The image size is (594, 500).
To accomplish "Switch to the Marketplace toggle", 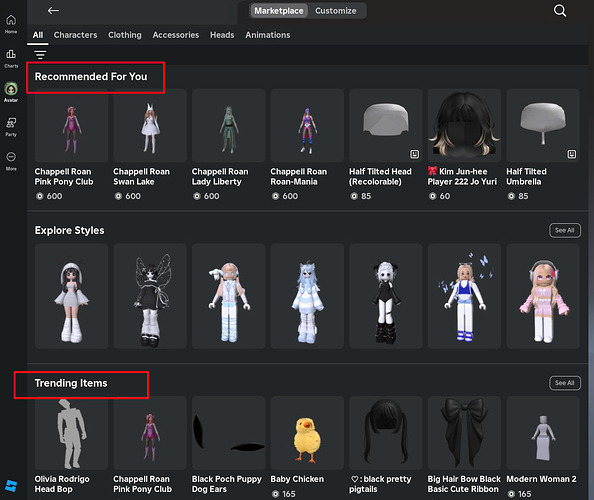I will pos(278,11).
